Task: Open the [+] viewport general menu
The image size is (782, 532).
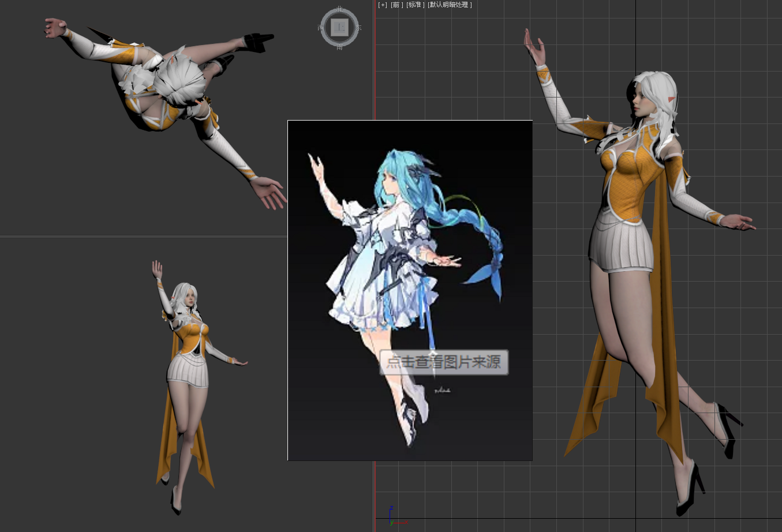Action: coord(383,5)
